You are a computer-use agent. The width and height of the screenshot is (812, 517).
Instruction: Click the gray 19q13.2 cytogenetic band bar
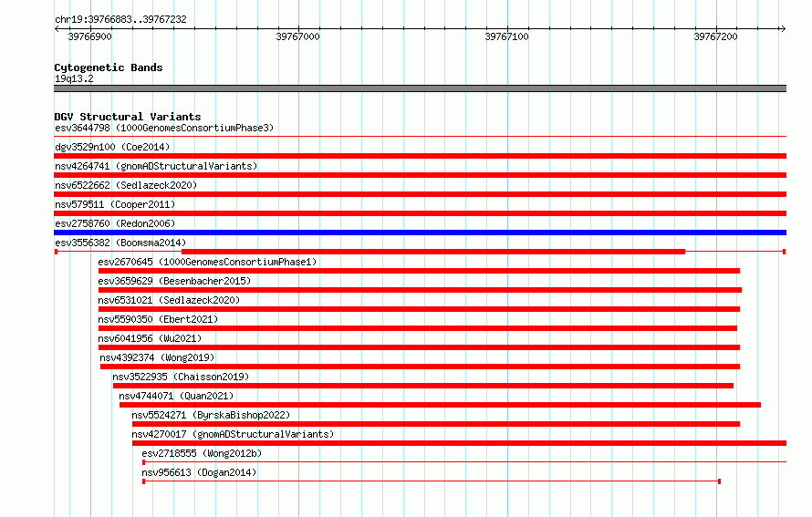pyautogui.click(x=420, y=88)
